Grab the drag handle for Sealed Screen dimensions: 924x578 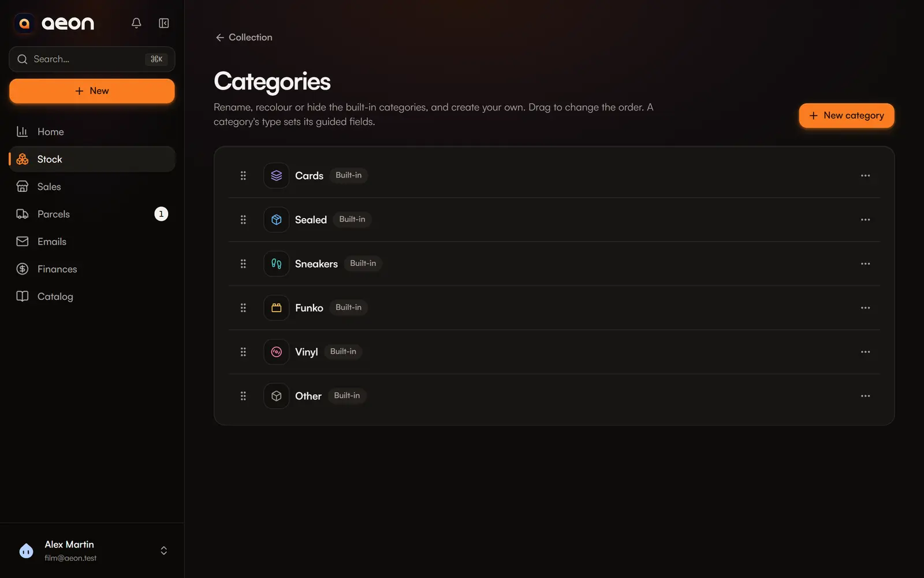pyautogui.click(x=243, y=220)
